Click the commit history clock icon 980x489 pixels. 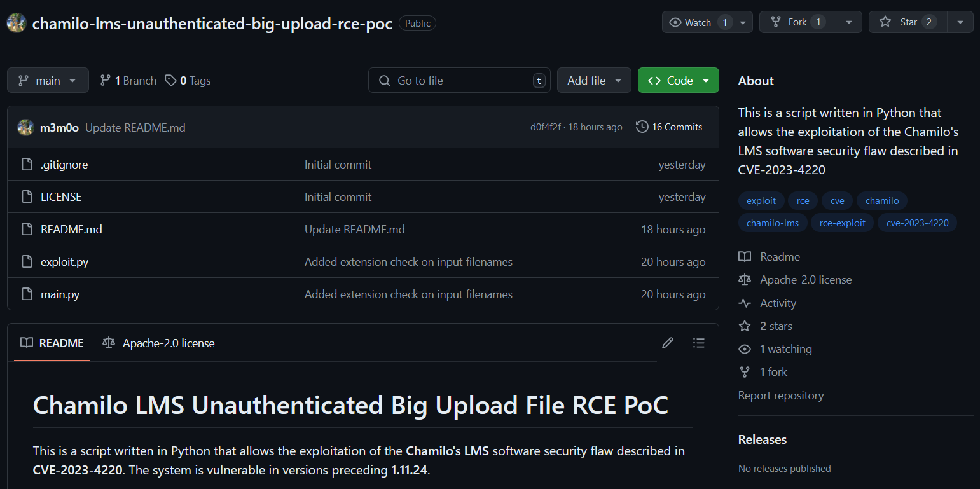coord(642,127)
